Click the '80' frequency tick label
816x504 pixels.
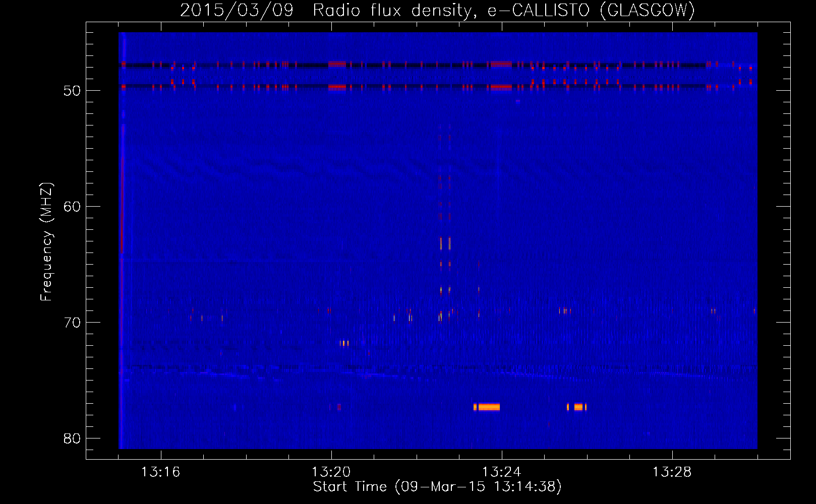[72, 438]
